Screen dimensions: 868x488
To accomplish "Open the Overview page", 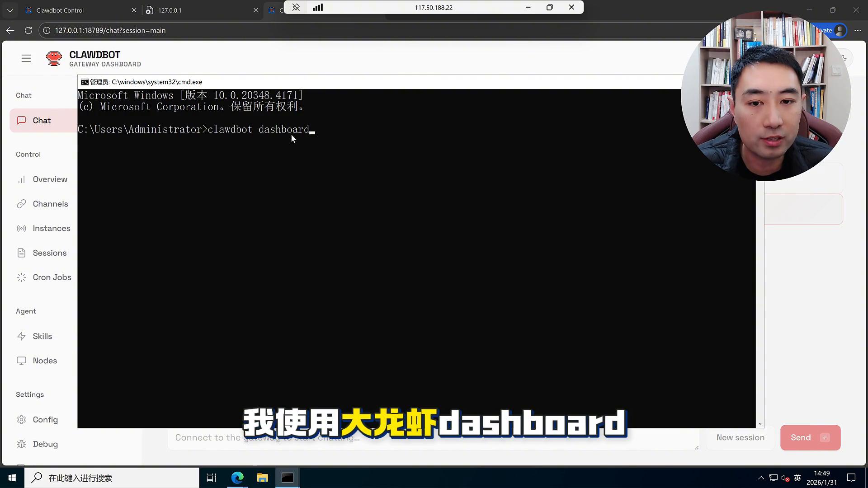I will [50, 179].
